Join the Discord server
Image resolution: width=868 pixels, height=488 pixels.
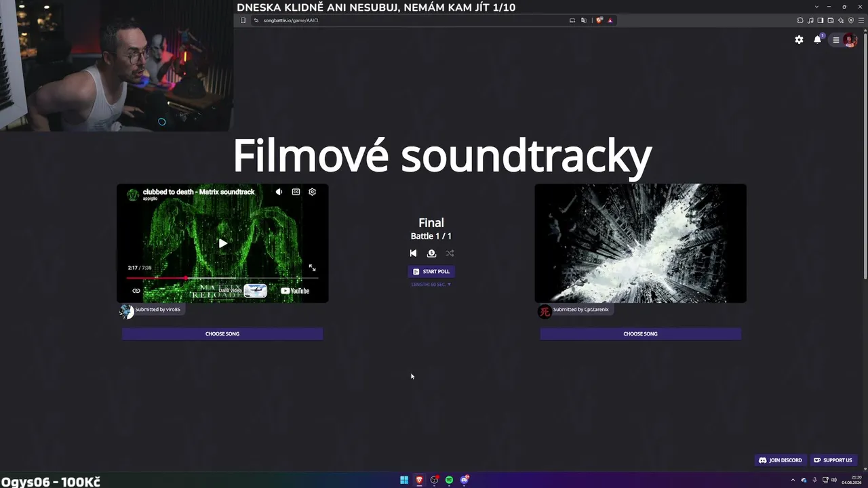click(x=781, y=460)
